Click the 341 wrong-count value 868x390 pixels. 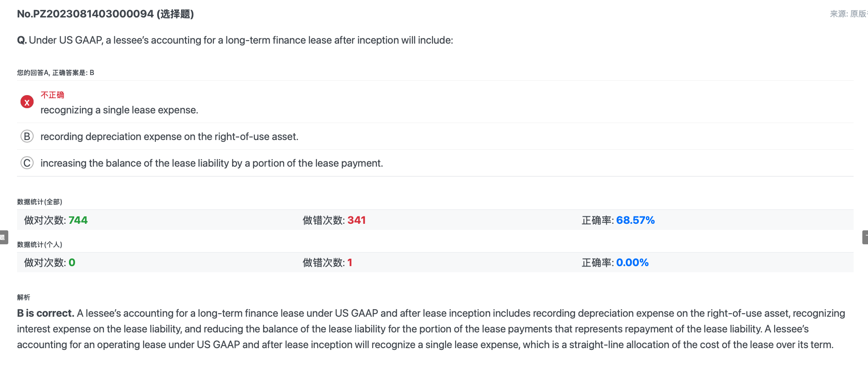[357, 220]
